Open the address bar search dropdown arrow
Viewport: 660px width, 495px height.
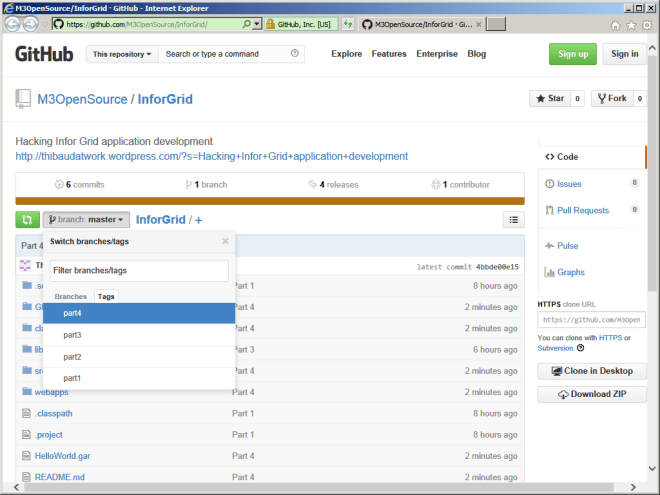pos(257,23)
